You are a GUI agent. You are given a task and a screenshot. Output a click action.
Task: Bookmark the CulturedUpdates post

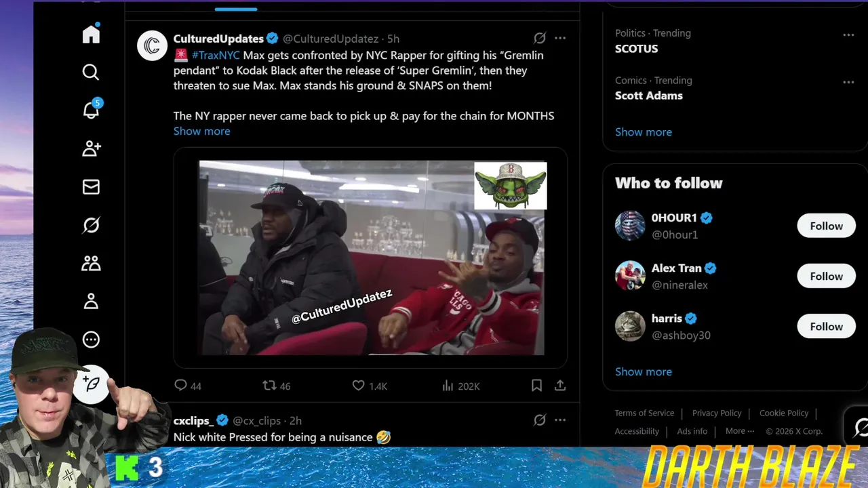coord(536,386)
